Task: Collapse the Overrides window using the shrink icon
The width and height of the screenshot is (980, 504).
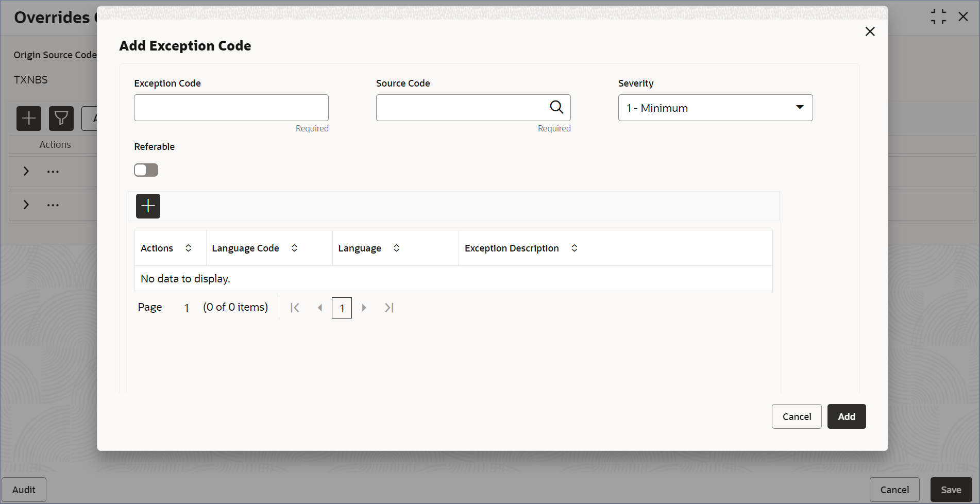Action: click(938, 16)
